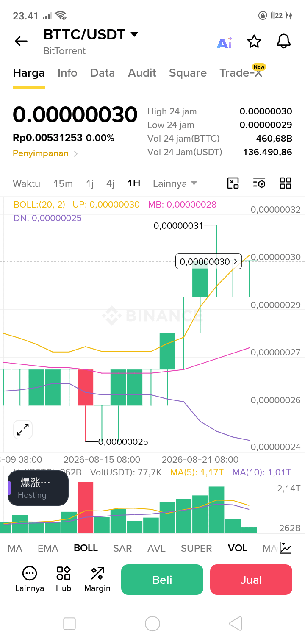Viewport: 305px width, 644px height.
Task: Open BTTC/USDT pair selector dropdown
Action: 134,34
